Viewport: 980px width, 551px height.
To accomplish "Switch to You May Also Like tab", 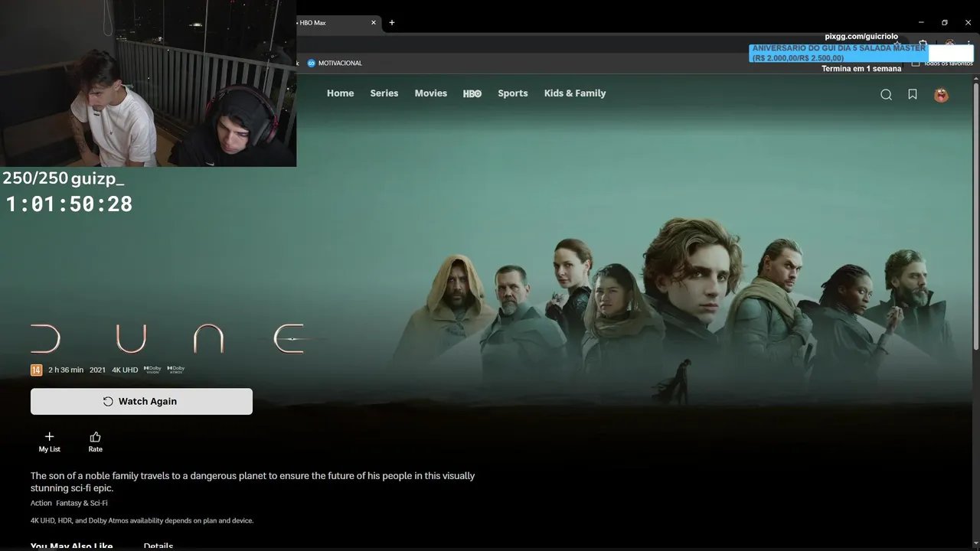I will pyautogui.click(x=71, y=546).
